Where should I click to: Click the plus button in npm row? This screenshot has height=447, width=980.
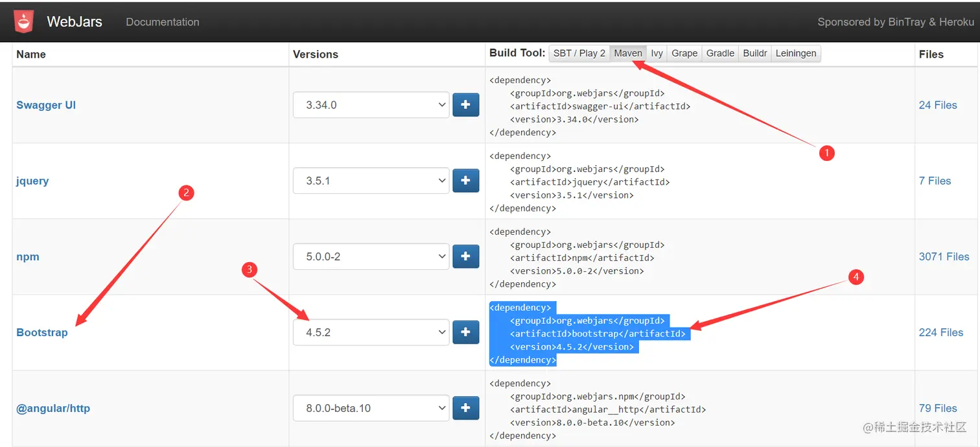pos(465,256)
